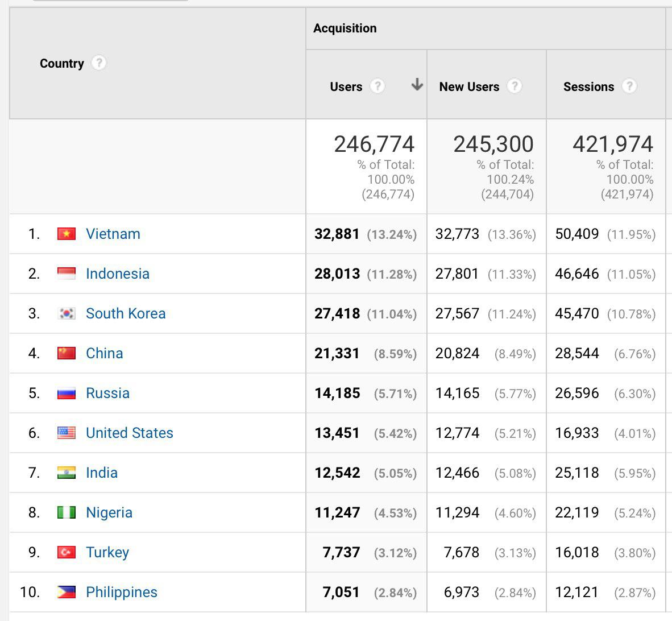
Task: Select the India country link
Action: (x=101, y=473)
